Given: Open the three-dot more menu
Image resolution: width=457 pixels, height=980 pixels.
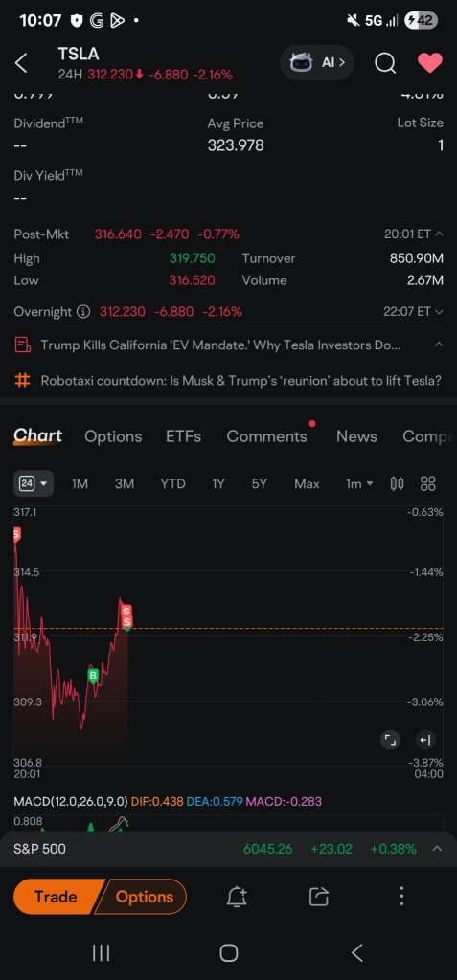Looking at the screenshot, I should click(x=401, y=896).
